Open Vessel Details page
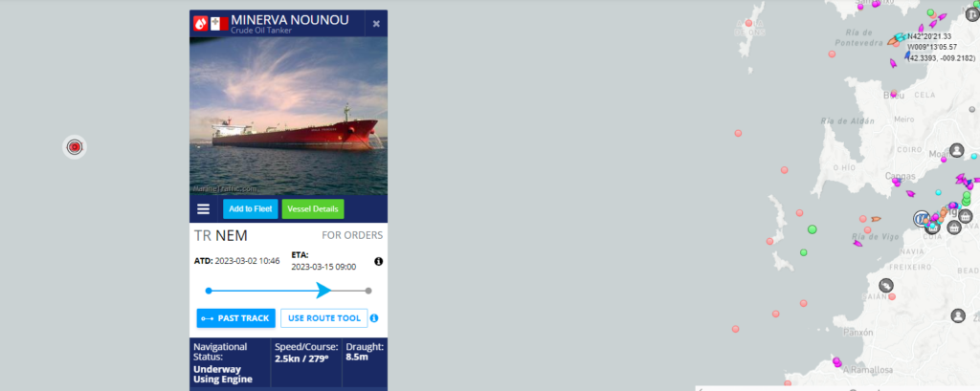 (x=313, y=209)
